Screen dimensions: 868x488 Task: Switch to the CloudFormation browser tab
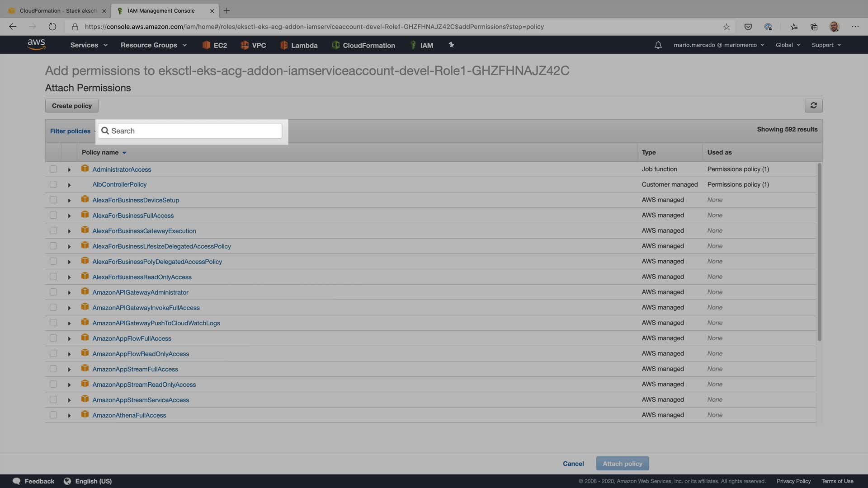58,10
